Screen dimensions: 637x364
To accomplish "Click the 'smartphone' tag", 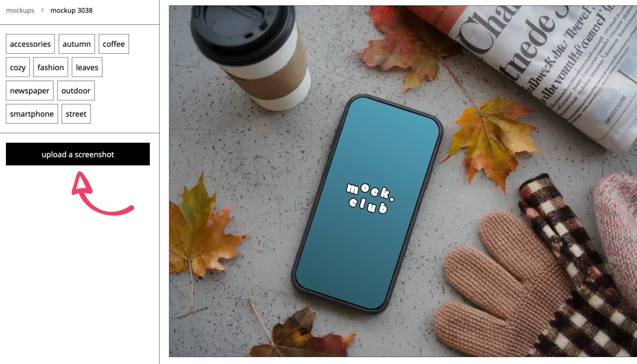I will click(32, 114).
